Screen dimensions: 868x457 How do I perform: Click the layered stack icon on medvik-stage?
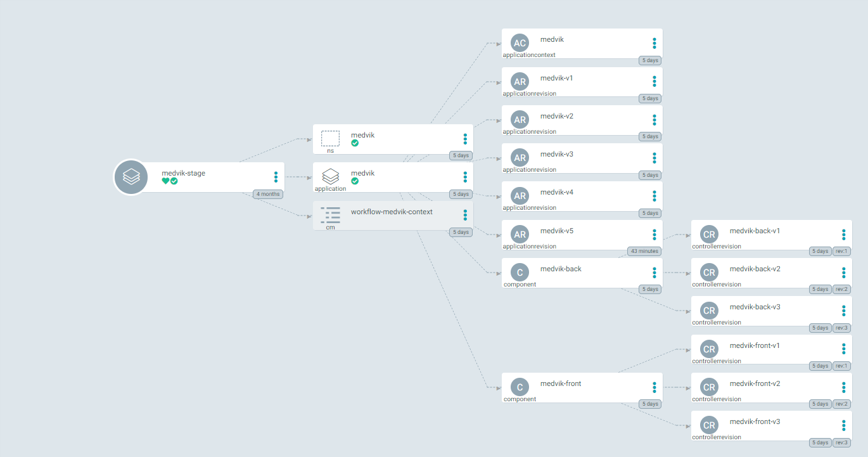click(x=131, y=177)
